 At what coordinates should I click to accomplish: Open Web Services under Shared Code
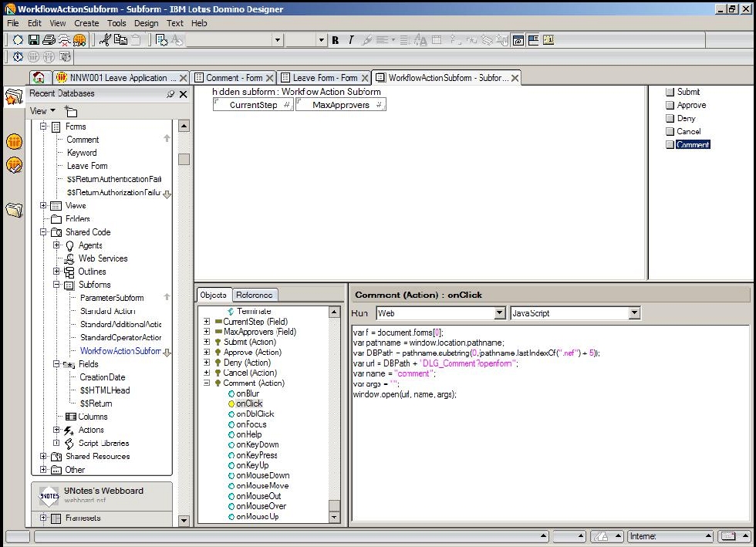(x=103, y=258)
